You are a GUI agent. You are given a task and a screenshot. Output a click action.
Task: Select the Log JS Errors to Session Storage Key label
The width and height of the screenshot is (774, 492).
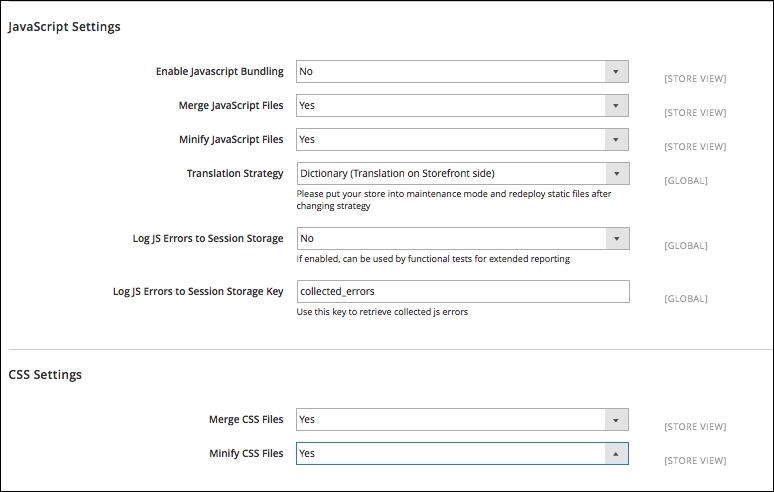tap(198, 292)
